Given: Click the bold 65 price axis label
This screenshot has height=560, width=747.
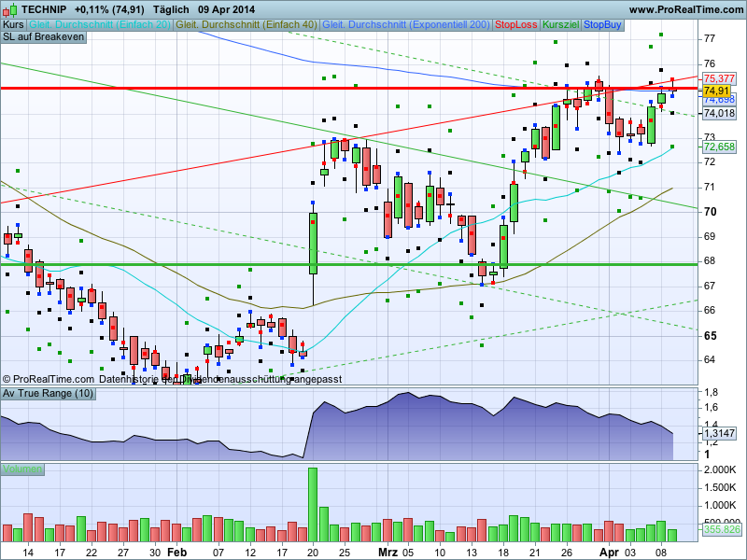Looking at the screenshot, I should 710,336.
